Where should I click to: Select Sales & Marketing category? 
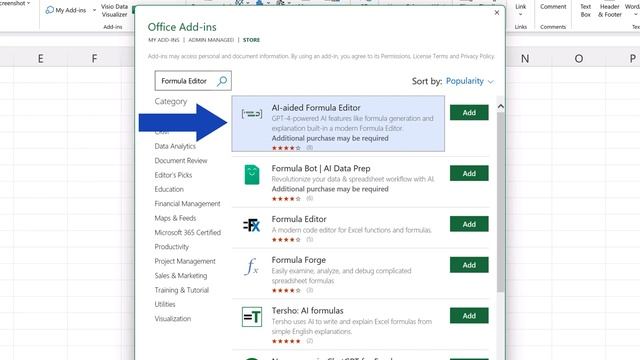(x=180, y=276)
